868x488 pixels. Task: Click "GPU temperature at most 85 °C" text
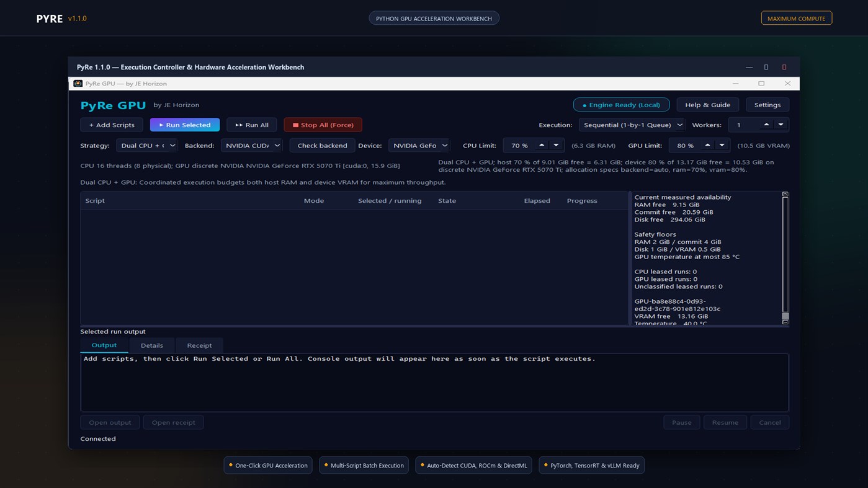[687, 257]
